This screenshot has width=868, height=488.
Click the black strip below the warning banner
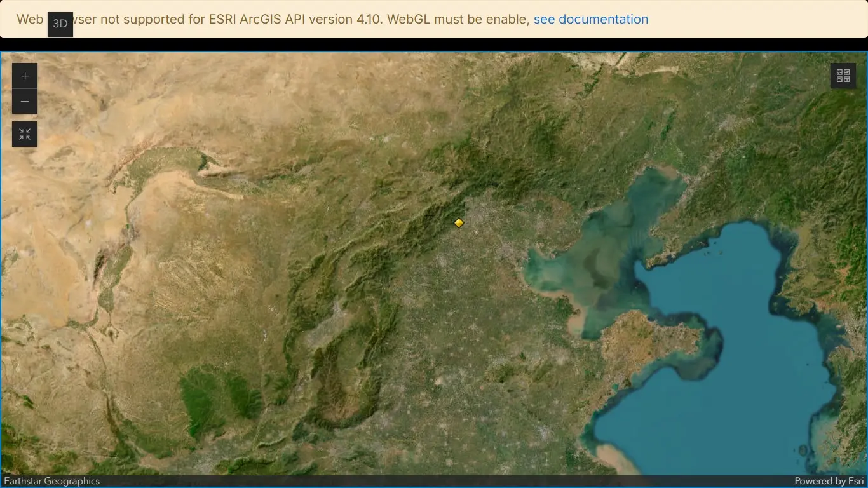coord(434,44)
